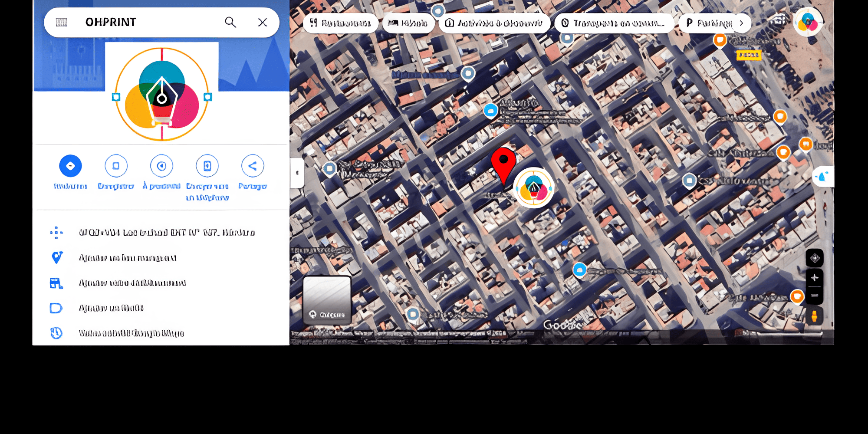This screenshot has width=868, height=434.
Task: Select the Restaurants category chip
Action: tap(340, 23)
